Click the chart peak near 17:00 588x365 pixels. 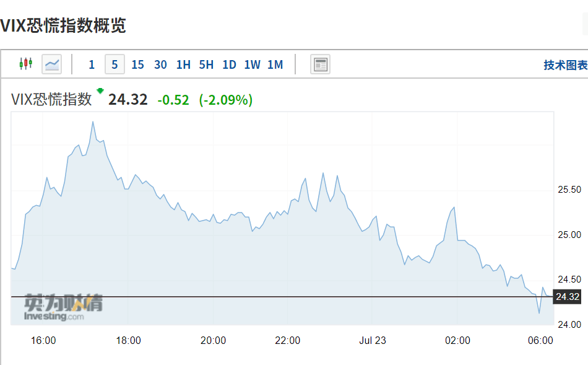93,122
